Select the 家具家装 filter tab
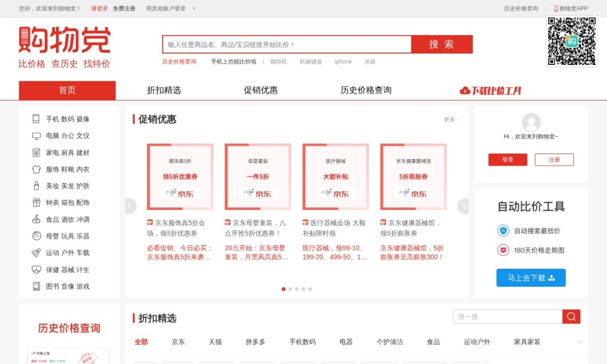This screenshot has height=364, width=607. coord(527,342)
